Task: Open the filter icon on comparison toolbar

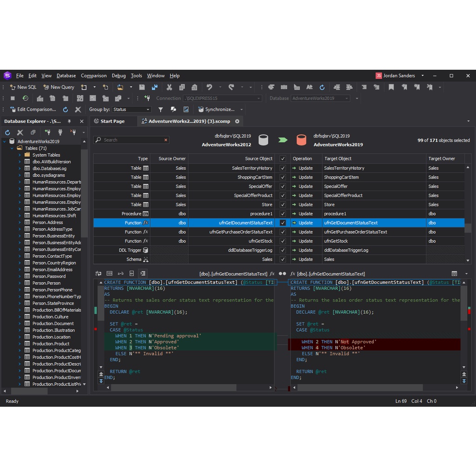Action: pos(160,109)
